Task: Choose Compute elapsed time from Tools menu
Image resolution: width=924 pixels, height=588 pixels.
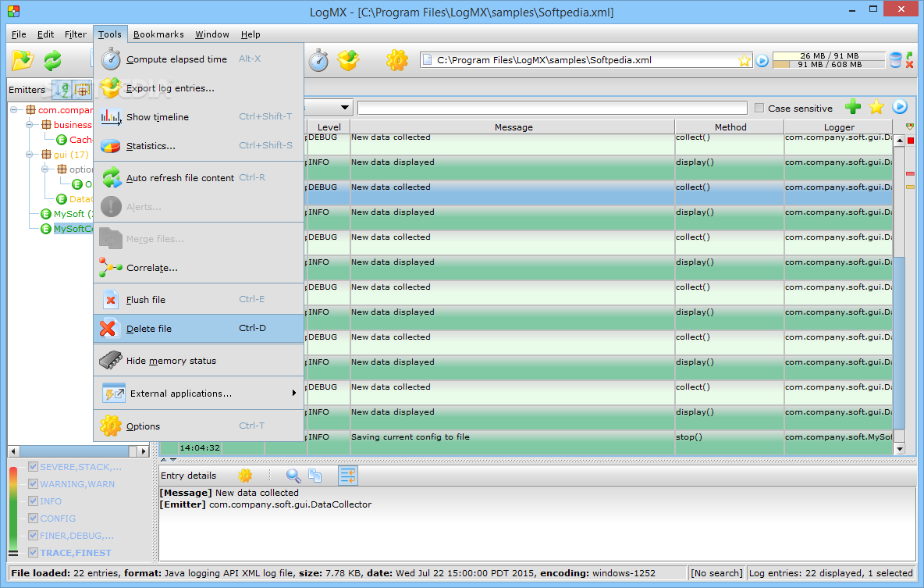Action: click(x=198, y=59)
